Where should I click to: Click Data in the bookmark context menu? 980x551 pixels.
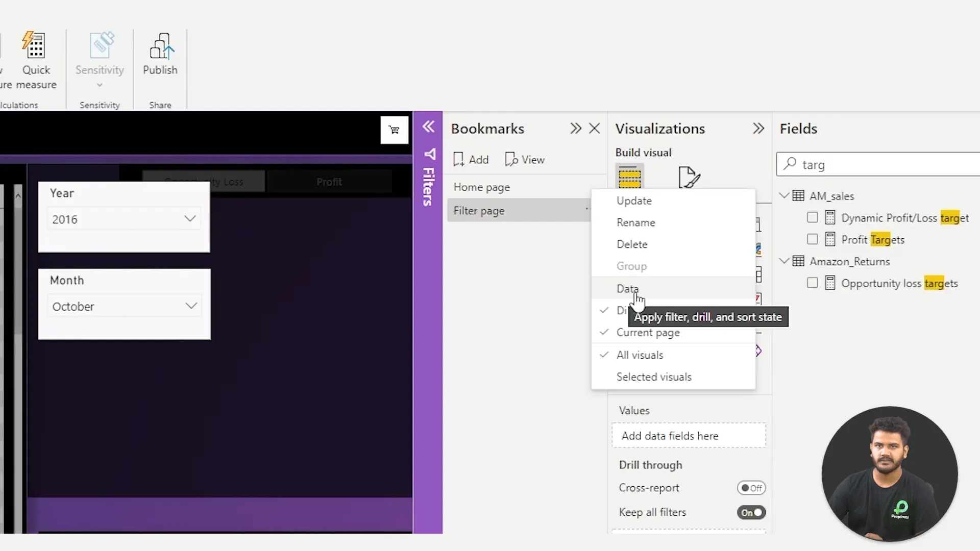point(627,289)
